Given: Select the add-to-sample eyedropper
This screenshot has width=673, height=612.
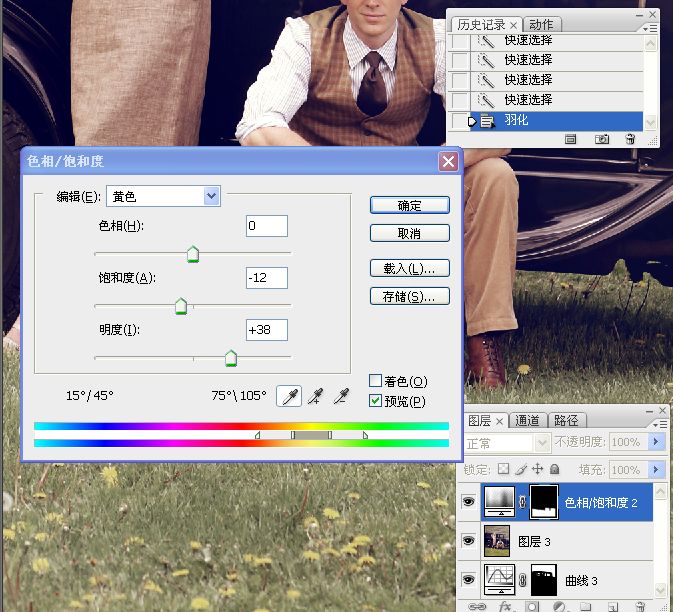Looking at the screenshot, I should point(315,396).
